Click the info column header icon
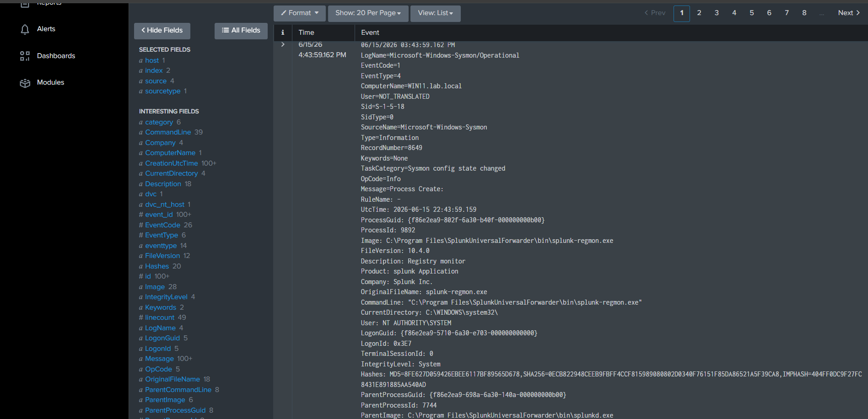Screen dimensions: 868x419 [x=283, y=32]
